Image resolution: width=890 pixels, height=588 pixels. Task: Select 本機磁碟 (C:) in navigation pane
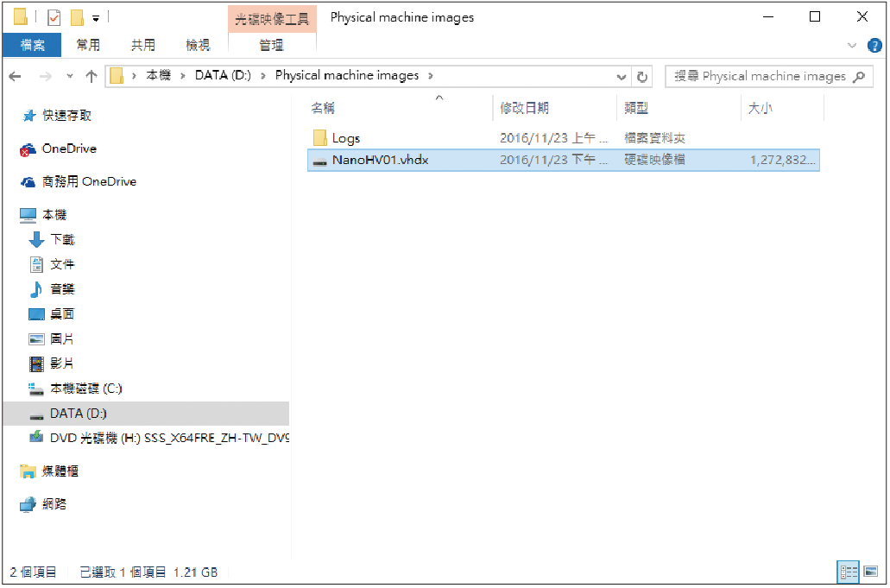click(x=85, y=389)
